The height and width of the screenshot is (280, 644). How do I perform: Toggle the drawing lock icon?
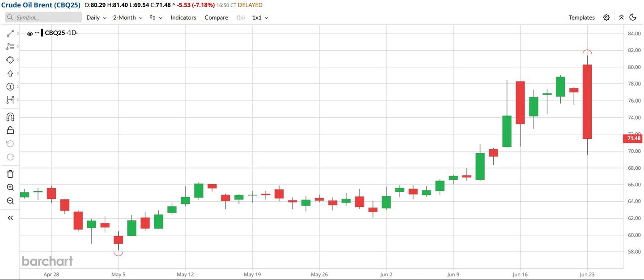10,130
